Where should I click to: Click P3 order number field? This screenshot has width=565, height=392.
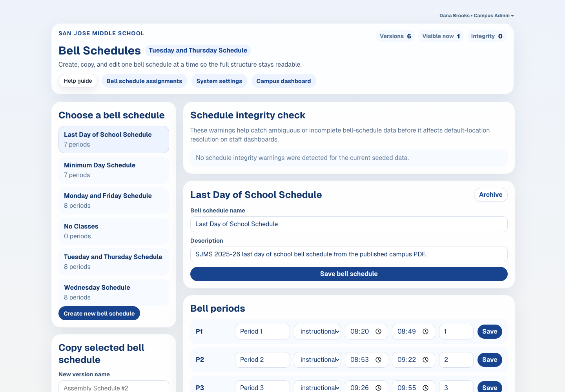pos(456,386)
